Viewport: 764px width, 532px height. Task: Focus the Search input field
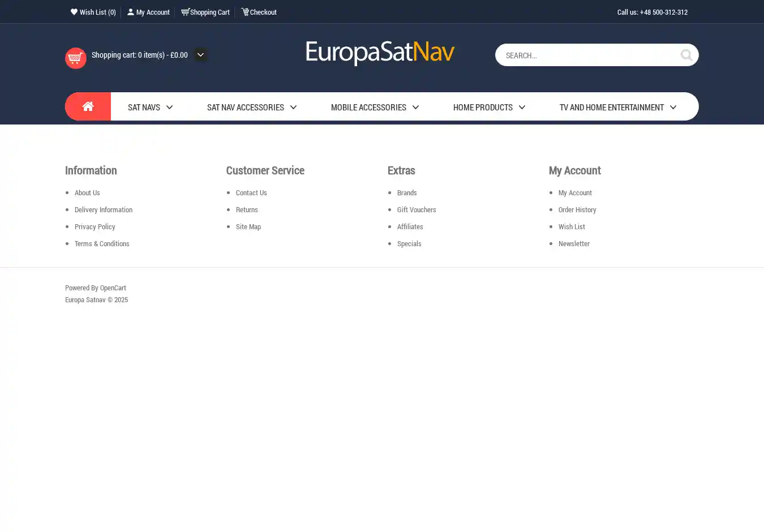coord(589,55)
